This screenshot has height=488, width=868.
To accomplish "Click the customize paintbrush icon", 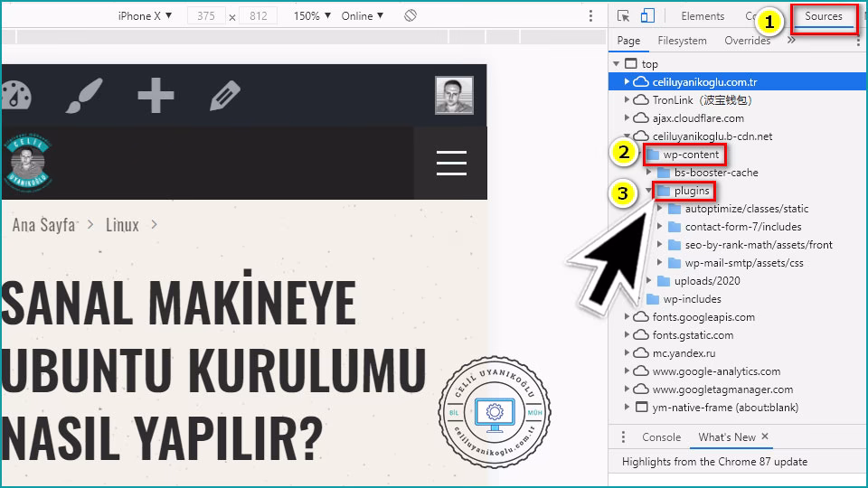I will click(x=84, y=95).
